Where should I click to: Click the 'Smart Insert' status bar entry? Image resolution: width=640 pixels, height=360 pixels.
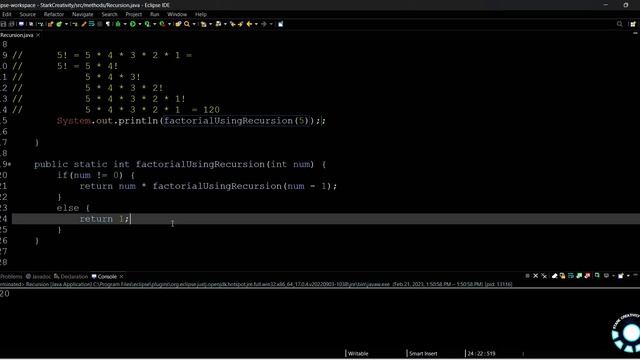click(423, 354)
